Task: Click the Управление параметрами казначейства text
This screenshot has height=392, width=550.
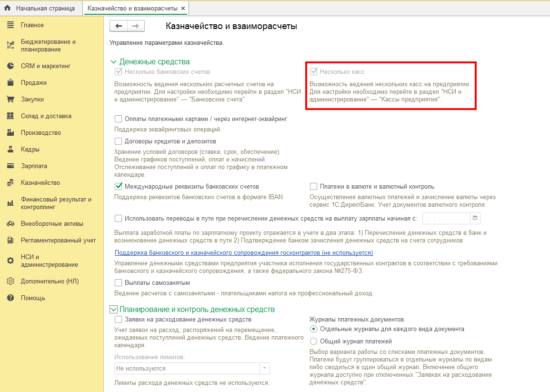Action: [x=167, y=43]
